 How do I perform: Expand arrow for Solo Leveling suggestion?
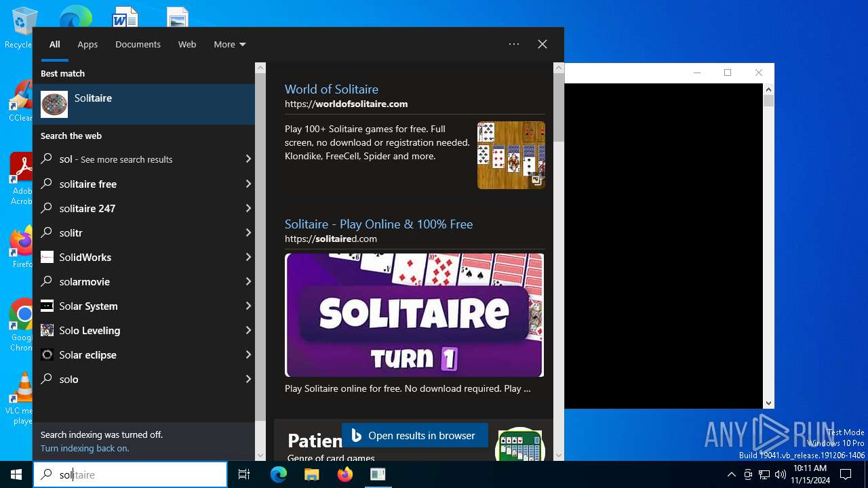point(248,330)
